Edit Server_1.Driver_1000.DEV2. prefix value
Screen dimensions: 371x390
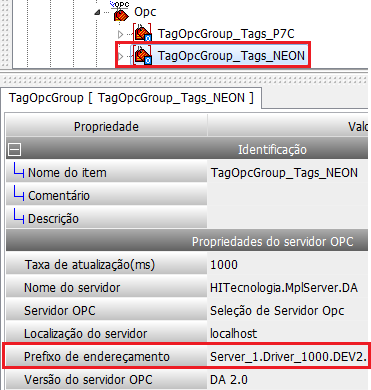point(288,356)
